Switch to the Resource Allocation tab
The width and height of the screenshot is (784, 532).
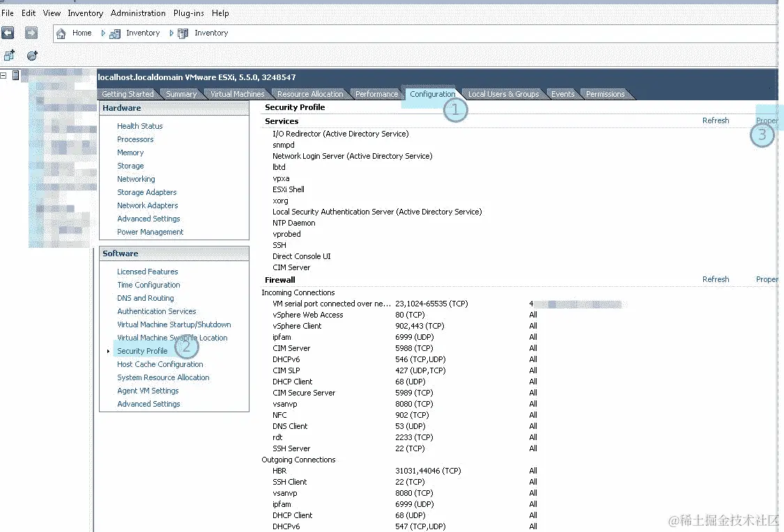tap(310, 94)
